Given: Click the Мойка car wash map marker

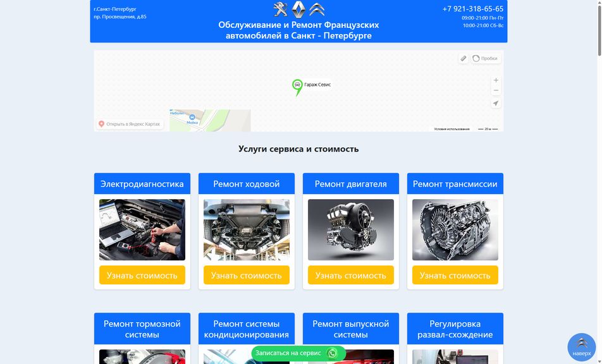Looking at the screenshot, I should pos(192,119).
